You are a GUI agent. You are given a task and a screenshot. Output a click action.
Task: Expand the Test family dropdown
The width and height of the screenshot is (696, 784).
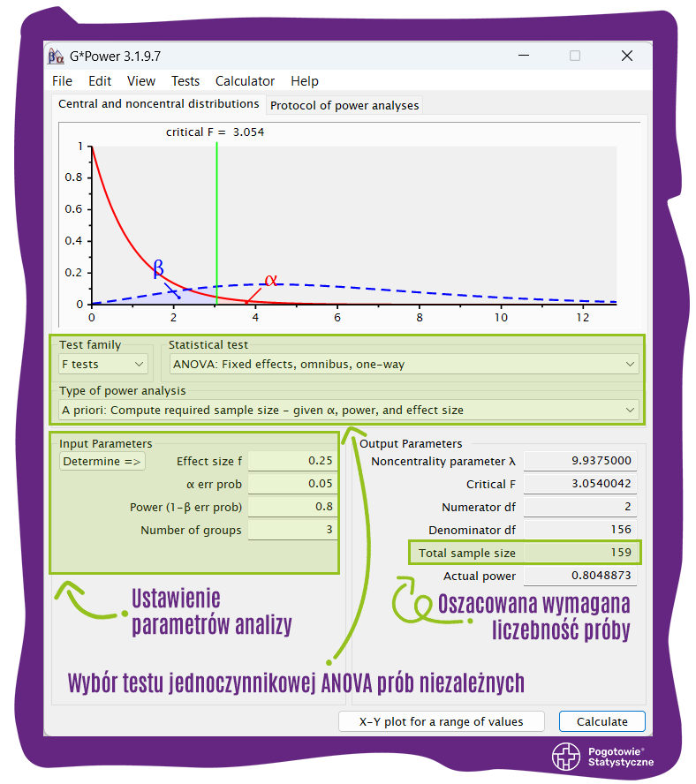pyautogui.click(x=103, y=364)
